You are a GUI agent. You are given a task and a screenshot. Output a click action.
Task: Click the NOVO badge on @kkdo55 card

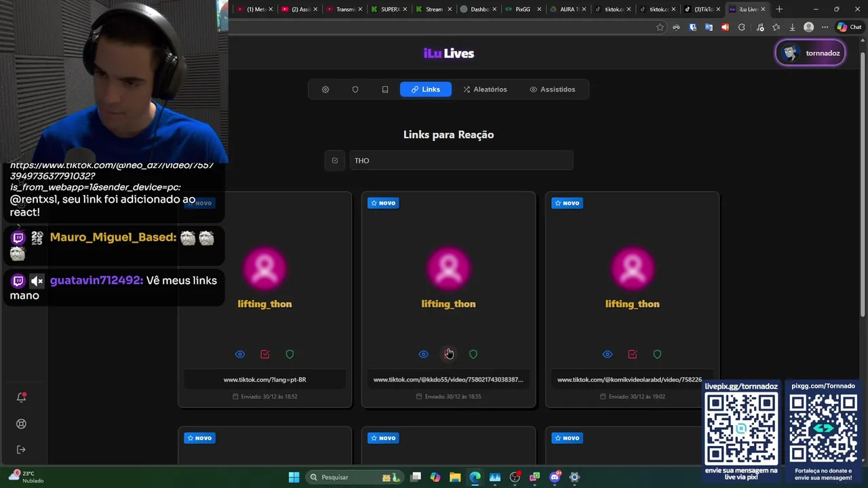(x=383, y=203)
